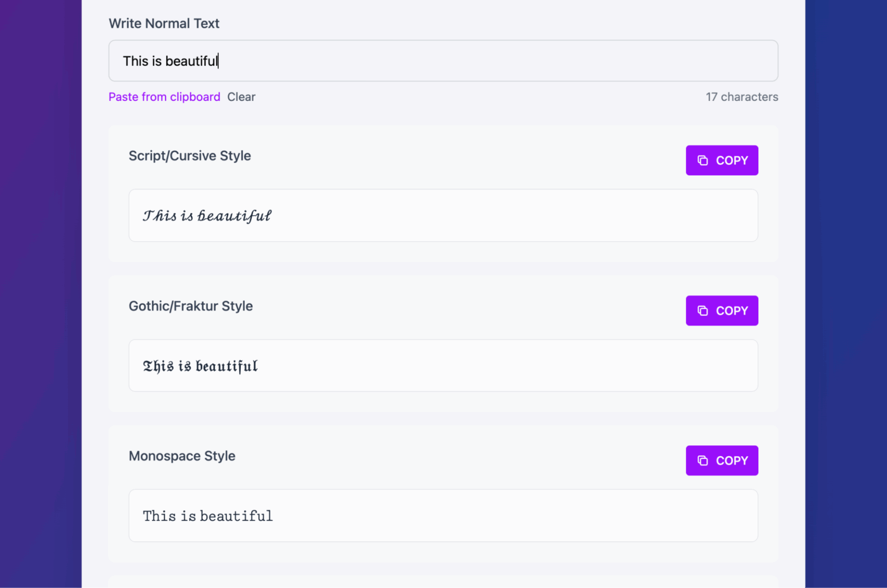Place cursor after the word beautiful in input
Viewport: 887px width, 588px height.
pyautogui.click(x=218, y=61)
